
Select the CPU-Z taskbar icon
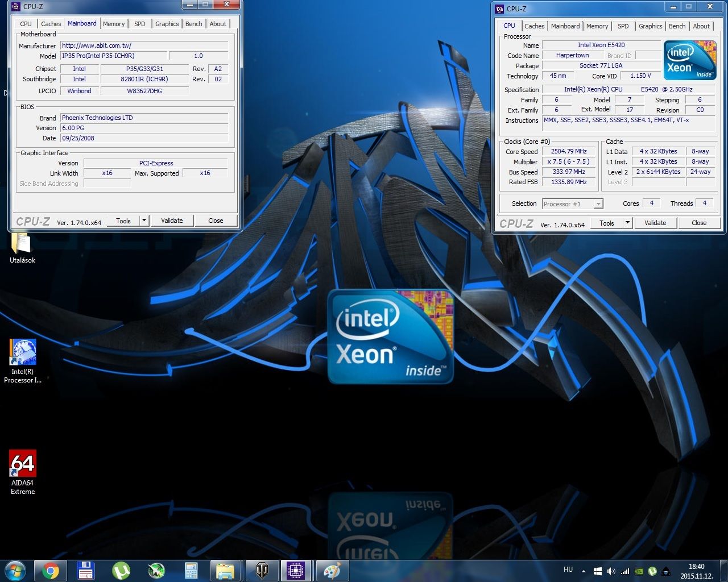coord(296,570)
